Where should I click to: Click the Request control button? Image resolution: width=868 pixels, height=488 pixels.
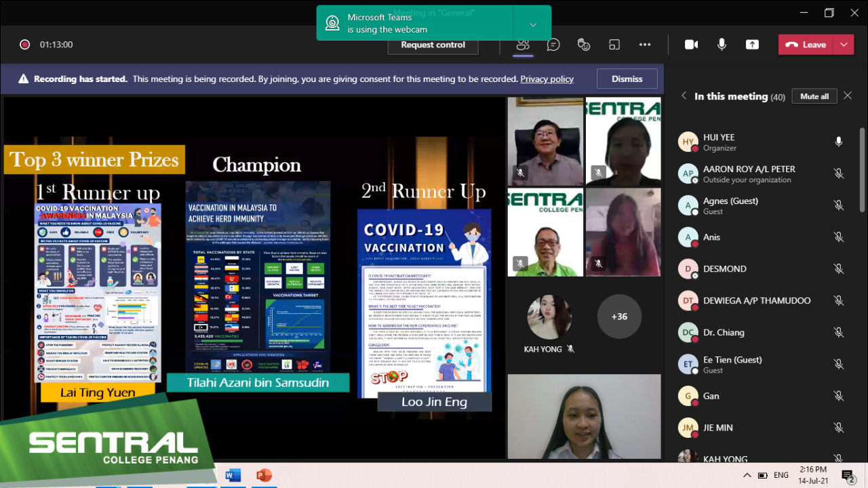coord(433,45)
